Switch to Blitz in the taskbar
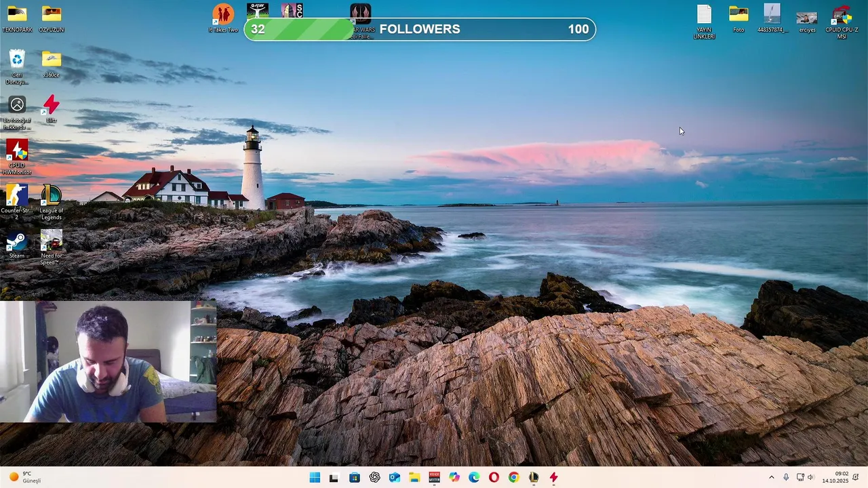This screenshot has width=868, height=488. 553,477
